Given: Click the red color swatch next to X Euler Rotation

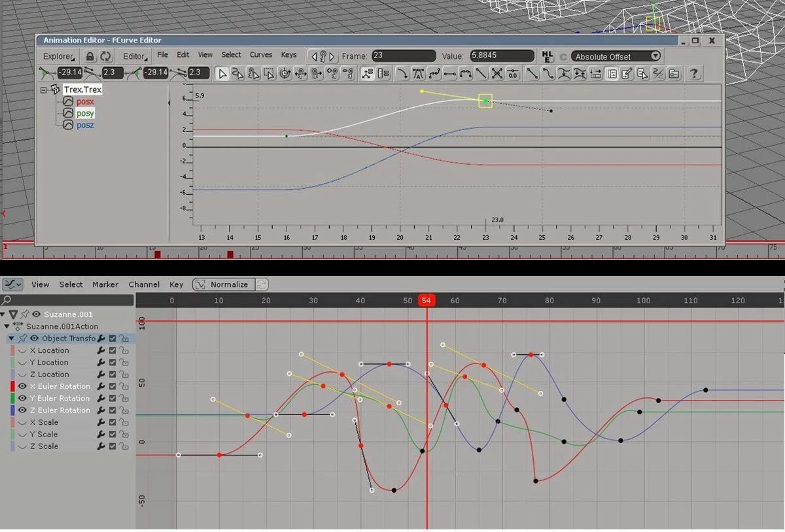Looking at the screenshot, I should (13, 386).
